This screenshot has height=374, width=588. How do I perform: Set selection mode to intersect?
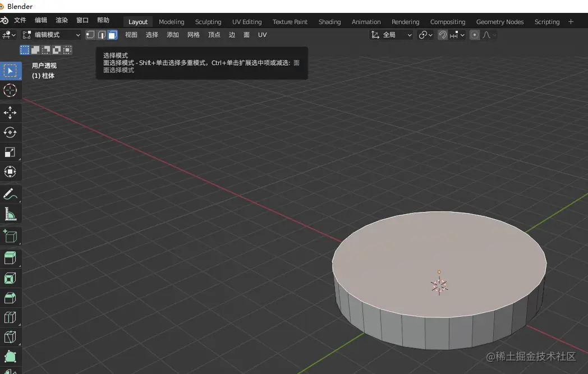pyautogui.click(x=67, y=50)
